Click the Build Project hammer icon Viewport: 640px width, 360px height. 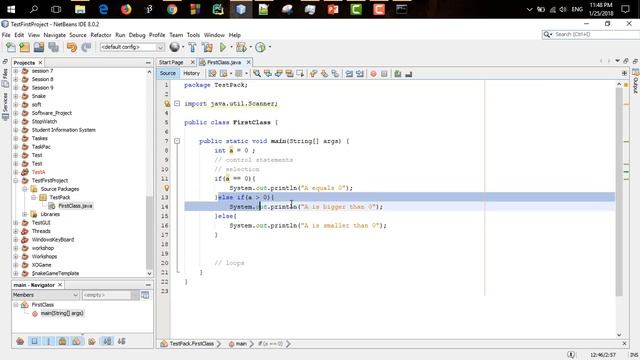192,47
